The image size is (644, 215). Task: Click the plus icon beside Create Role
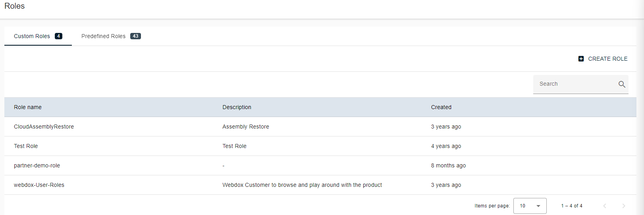pos(581,59)
